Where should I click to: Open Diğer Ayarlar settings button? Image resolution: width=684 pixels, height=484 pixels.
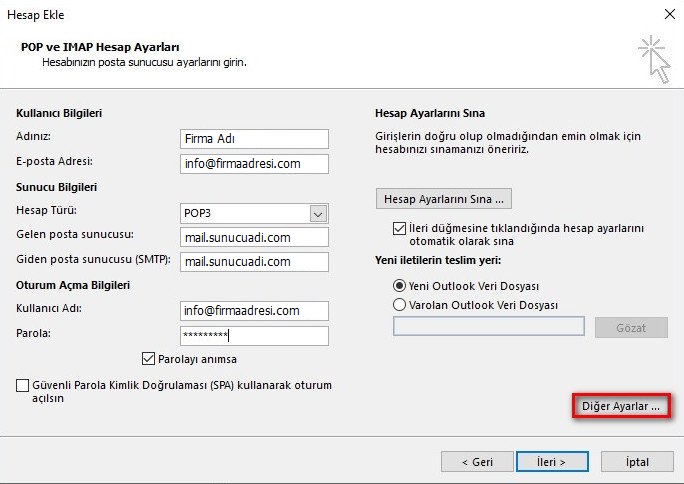(621, 406)
